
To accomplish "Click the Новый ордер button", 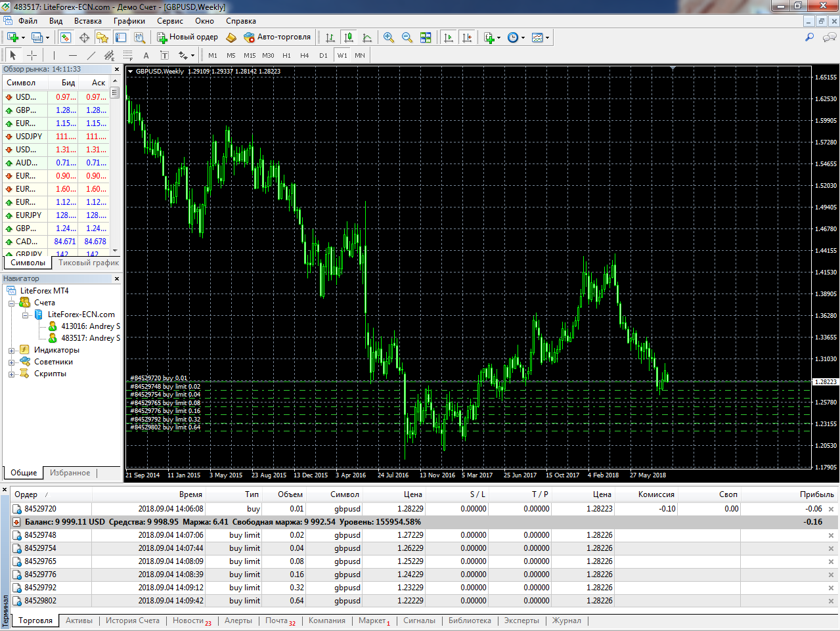I will click(x=187, y=37).
